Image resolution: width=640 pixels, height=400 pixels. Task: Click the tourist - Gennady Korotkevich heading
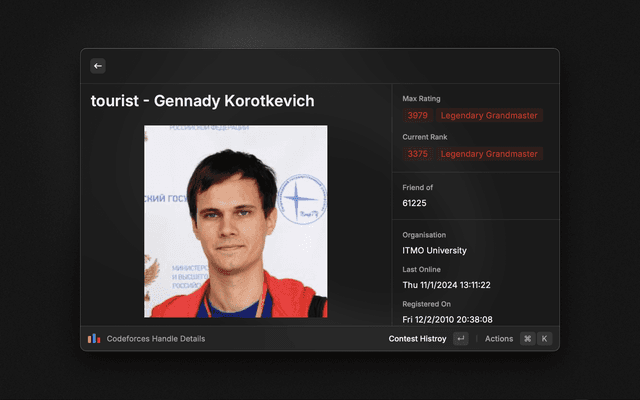pyautogui.click(x=202, y=101)
